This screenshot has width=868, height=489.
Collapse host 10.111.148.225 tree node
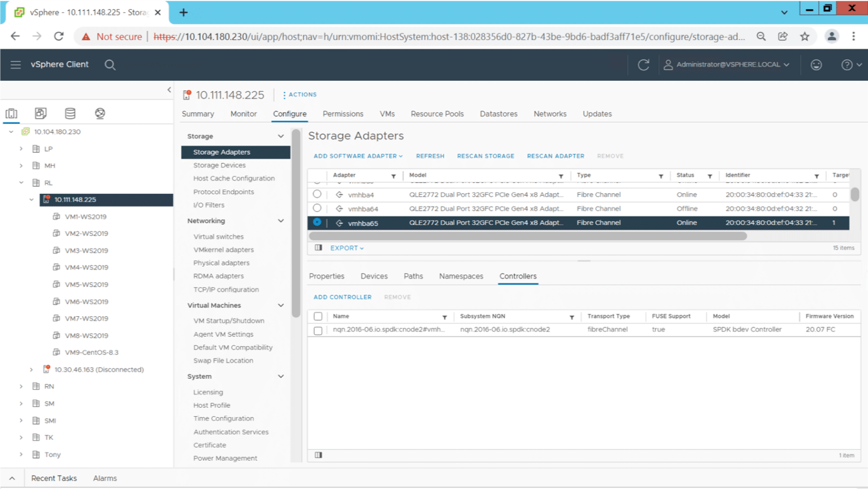(32, 200)
